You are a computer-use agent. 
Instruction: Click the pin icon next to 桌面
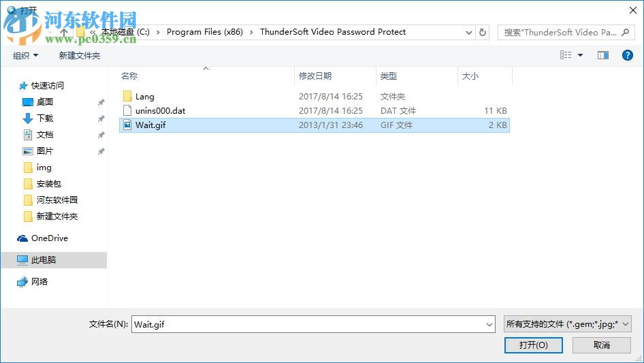tap(101, 102)
